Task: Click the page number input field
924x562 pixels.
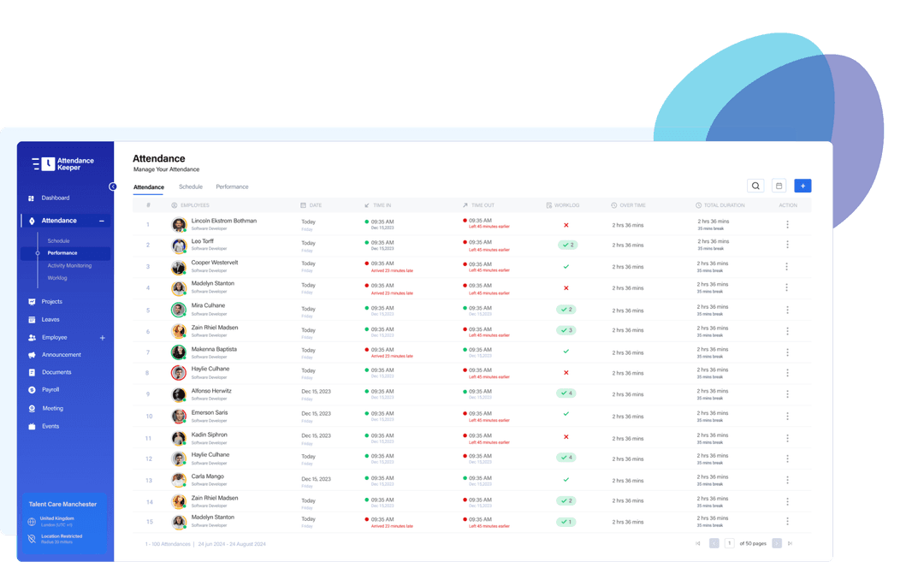Action: click(730, 543)
